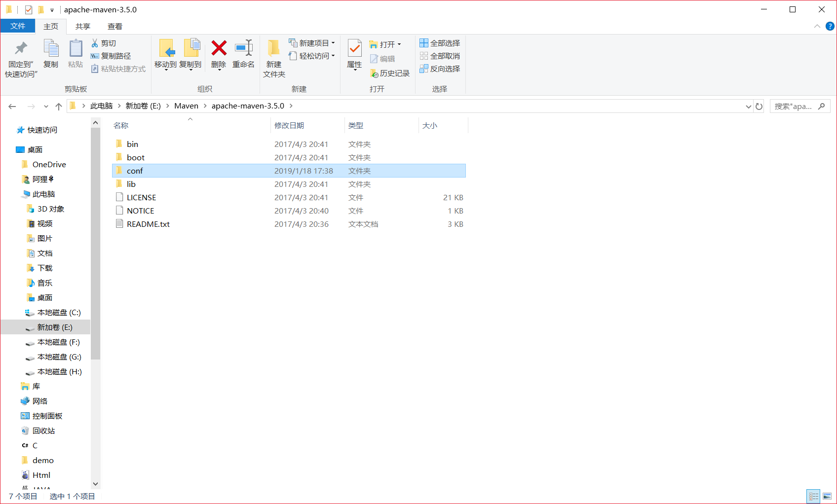Select the bin folder

coord(289,144)
